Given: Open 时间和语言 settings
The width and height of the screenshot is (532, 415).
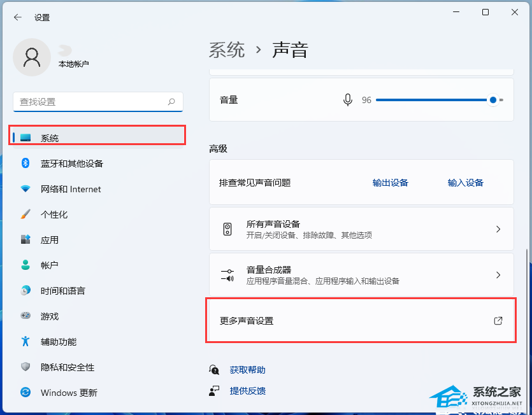Looking at the screenshot, I should tap(97, 291).
